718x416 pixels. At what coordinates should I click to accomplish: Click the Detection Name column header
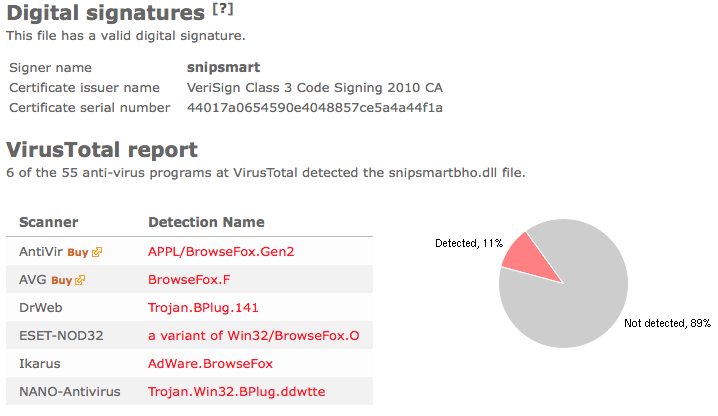(206, 222)
